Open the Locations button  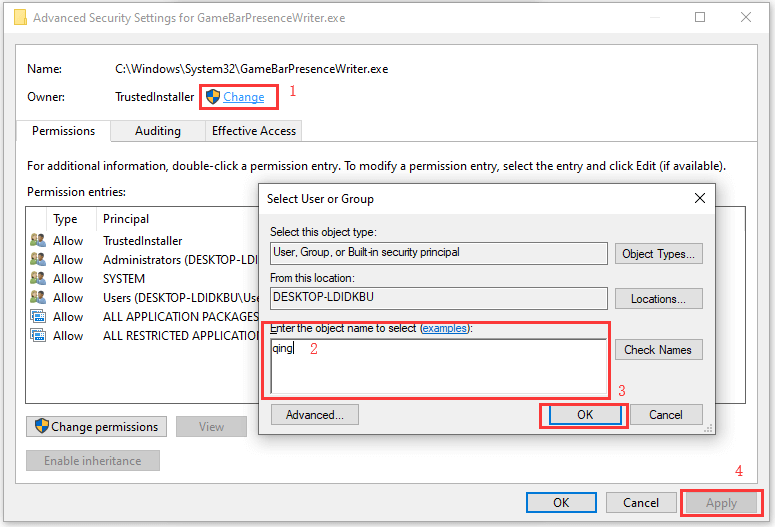pos(658,299)
